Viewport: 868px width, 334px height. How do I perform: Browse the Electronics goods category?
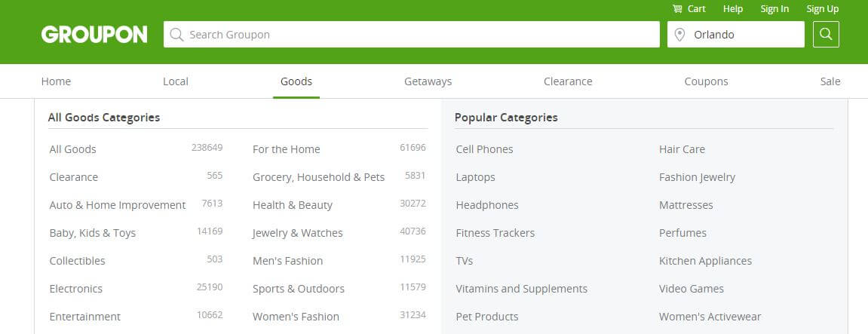click(76, 289)
